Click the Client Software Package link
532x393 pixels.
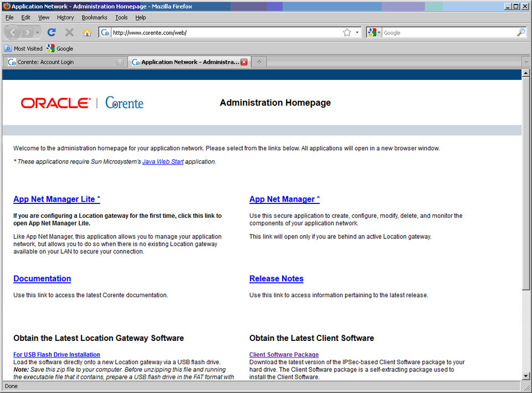[x=284, y=355]
